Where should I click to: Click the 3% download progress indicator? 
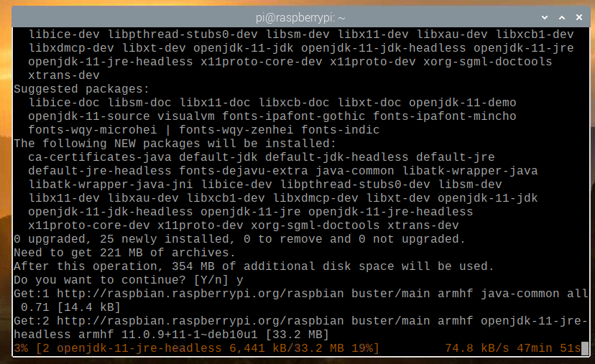(x=22, y=349)
